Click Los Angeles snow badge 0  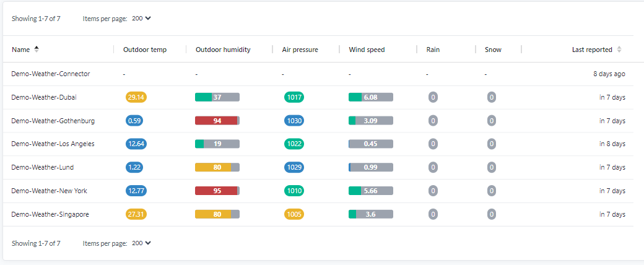tap(491, 144)
